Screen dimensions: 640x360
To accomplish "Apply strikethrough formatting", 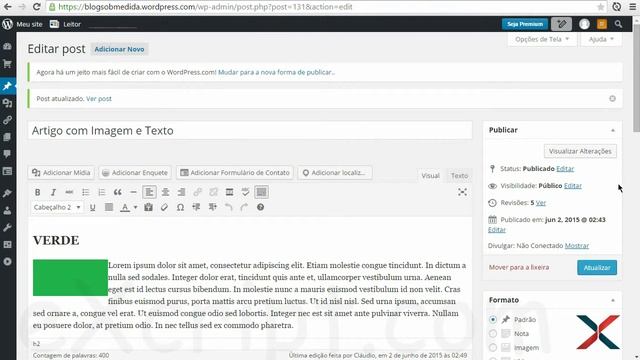I will [x=69, y=192].
